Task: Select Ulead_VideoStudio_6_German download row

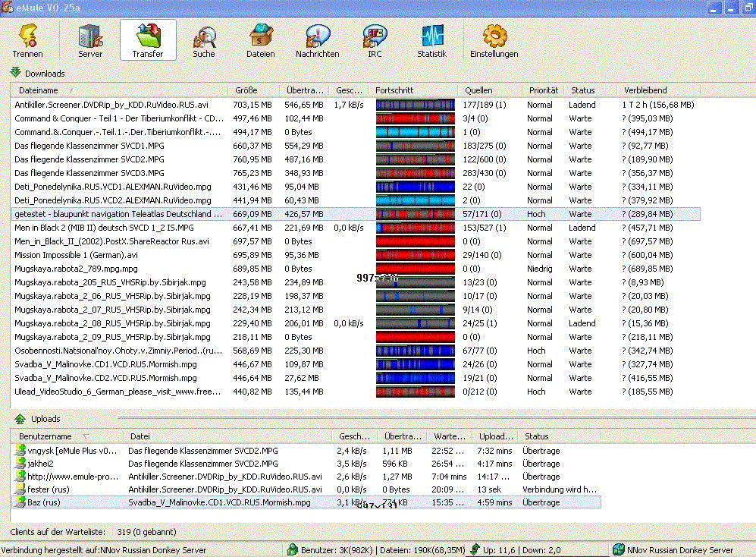Action: click(x=356, y=392)
